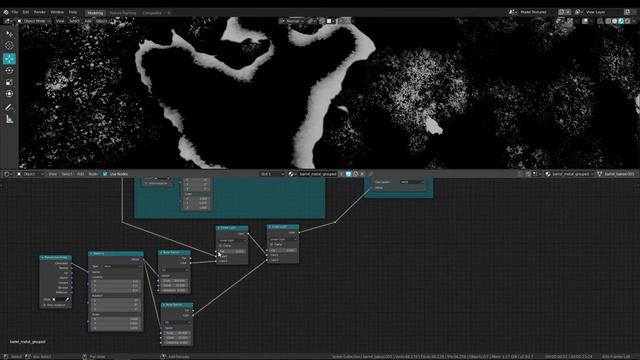Open the Type dropdown on Mapping node
The height and width of the screenshot is (360, 640).
[121, 266]
